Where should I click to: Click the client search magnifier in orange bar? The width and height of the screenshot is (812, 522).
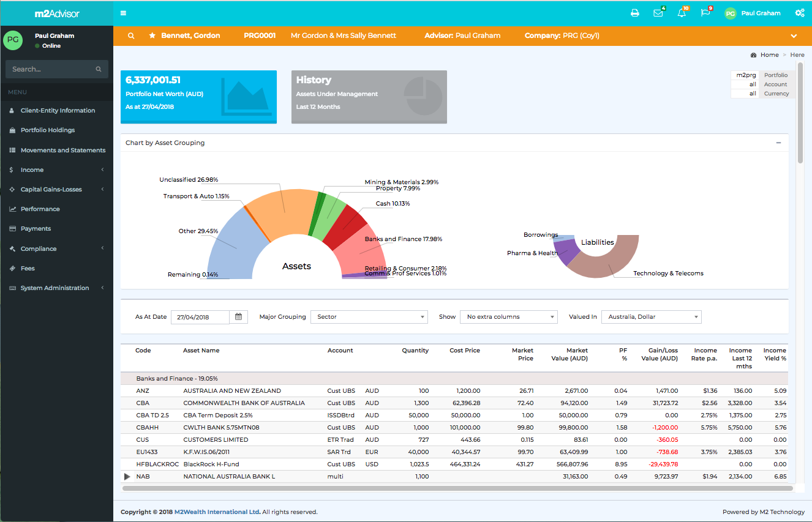(x=131, y=35)
